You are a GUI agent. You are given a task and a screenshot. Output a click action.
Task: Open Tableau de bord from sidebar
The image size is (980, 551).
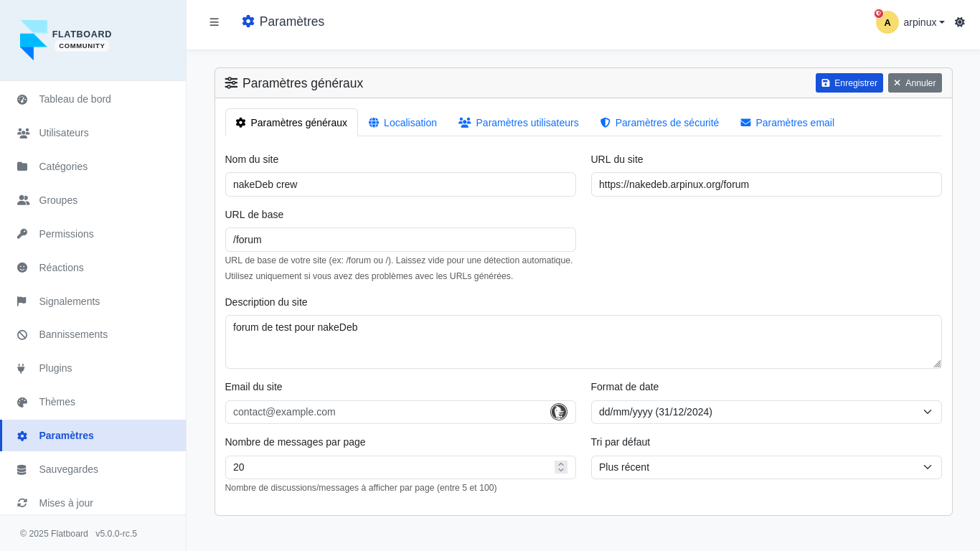click(x=75, y=99)
